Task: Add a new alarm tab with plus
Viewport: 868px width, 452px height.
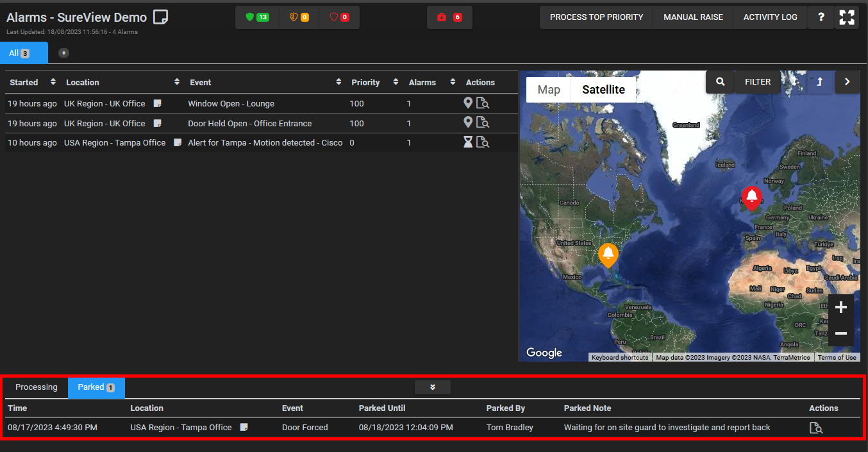Action: click(x=64, y=53)
